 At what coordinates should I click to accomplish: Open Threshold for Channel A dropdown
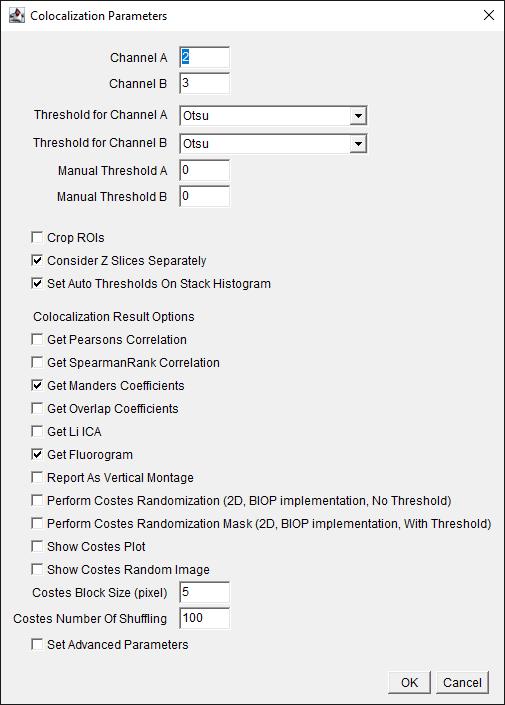(273, 116)
